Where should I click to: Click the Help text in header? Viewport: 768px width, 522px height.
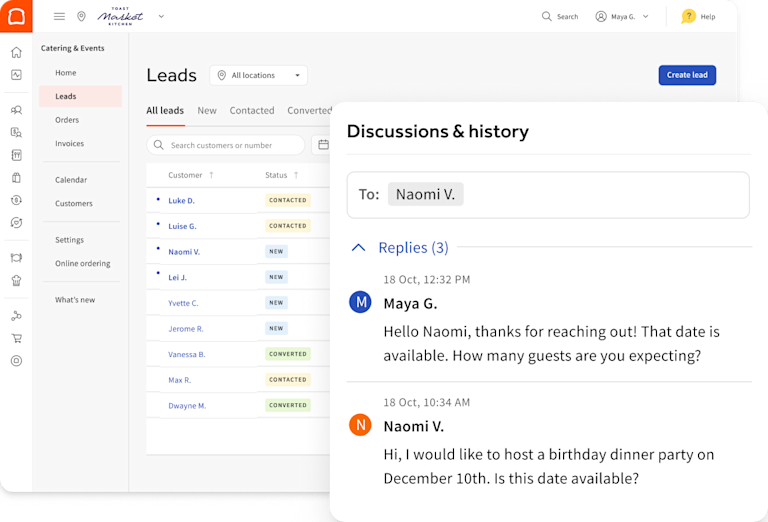[x=708, y=17]
